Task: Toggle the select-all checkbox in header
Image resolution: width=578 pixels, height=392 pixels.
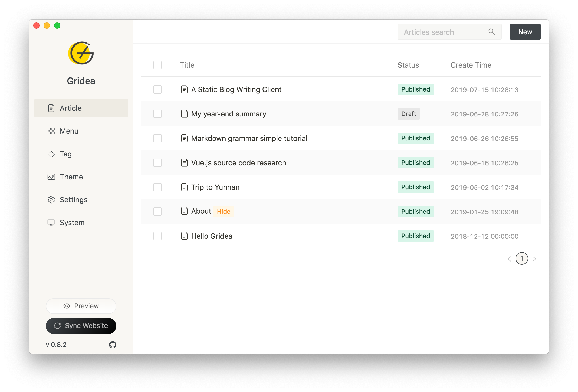Action: point(157,65)
